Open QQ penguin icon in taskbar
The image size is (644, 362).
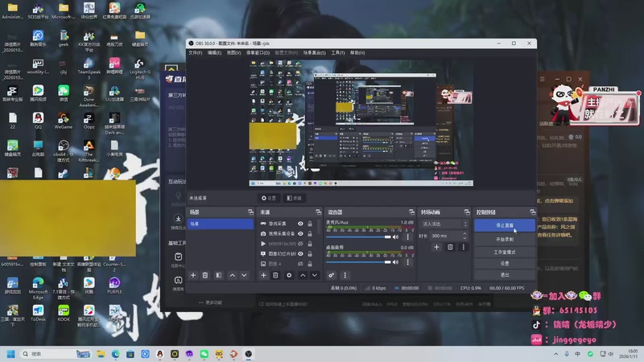[159, 354]
